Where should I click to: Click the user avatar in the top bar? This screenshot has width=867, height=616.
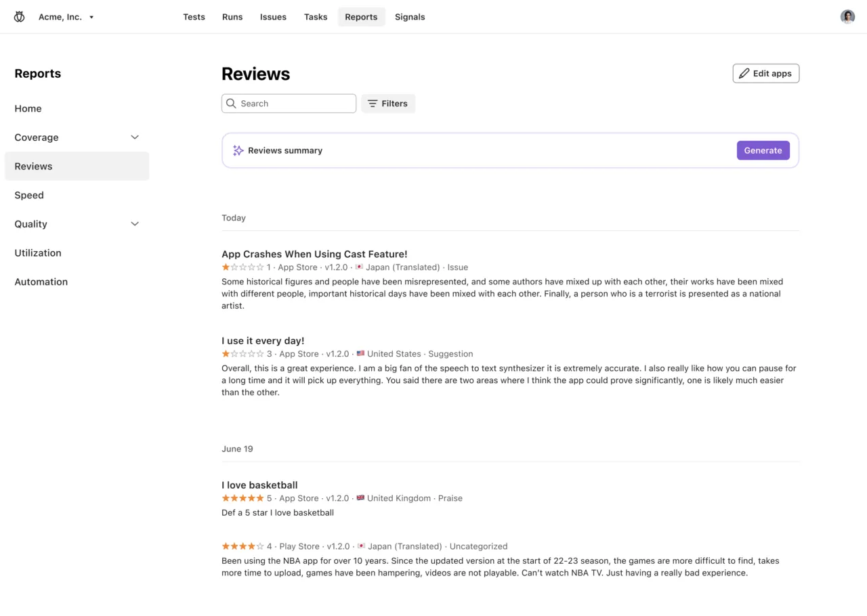coord(847,16)
